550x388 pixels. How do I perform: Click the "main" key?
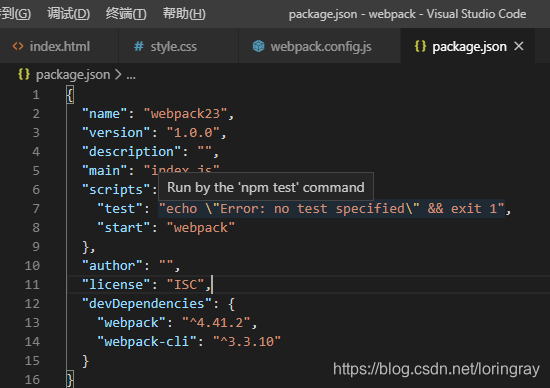tap(104, 170)
